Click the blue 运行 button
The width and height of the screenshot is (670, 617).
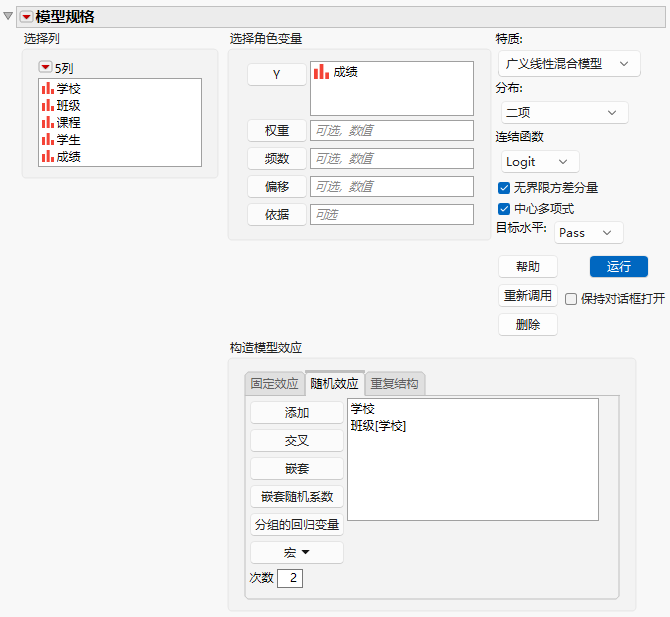pyautogui.click(x=619, y=267)
